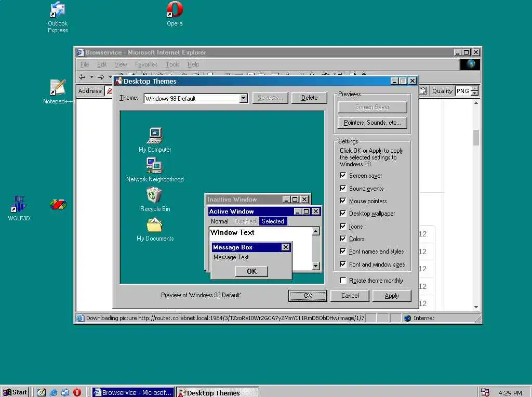Click the OK button in the Message Box preview
Image resolution: width=532 pixels, height=397 pixels.
coord(251,271)
